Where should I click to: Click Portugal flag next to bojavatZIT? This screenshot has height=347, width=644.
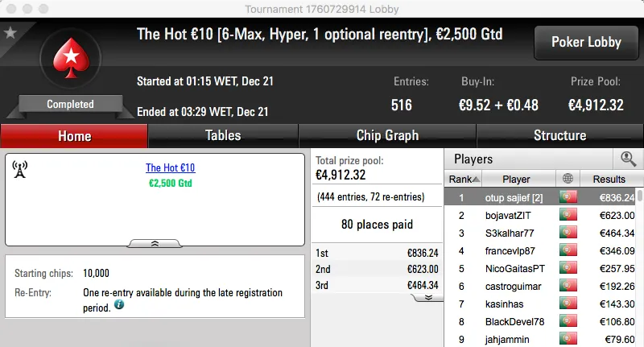tap(569, 215)
